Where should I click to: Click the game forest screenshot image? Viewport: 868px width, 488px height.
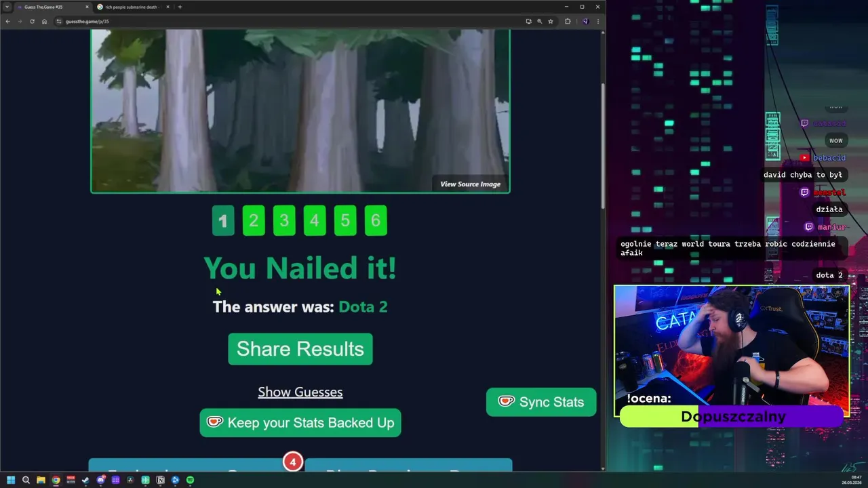click(x=300, y=110)
